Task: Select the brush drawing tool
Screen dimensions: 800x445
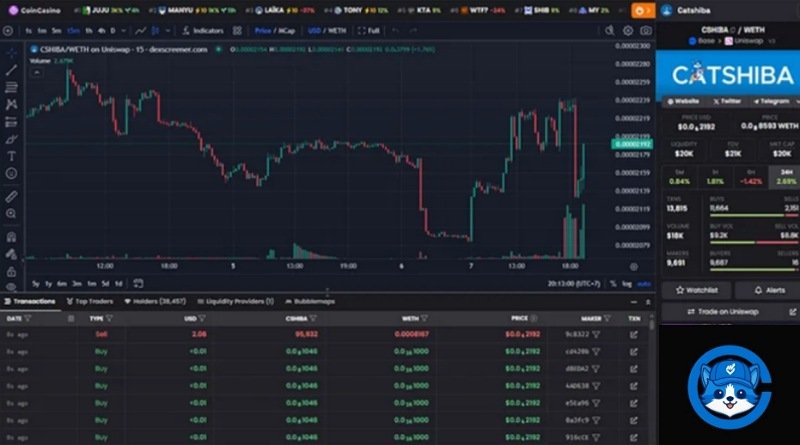Action: (x=11, y=139)
